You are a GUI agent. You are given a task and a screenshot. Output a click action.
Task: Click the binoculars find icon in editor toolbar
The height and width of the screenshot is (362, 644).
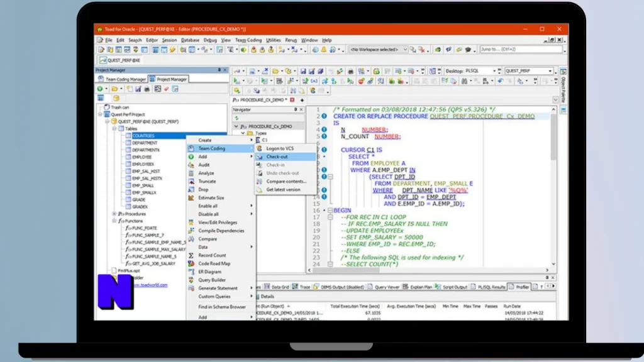465,81
